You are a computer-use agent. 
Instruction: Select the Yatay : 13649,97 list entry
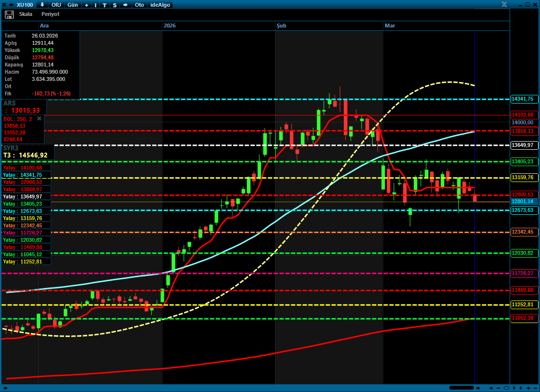click(x=26, y=196)
